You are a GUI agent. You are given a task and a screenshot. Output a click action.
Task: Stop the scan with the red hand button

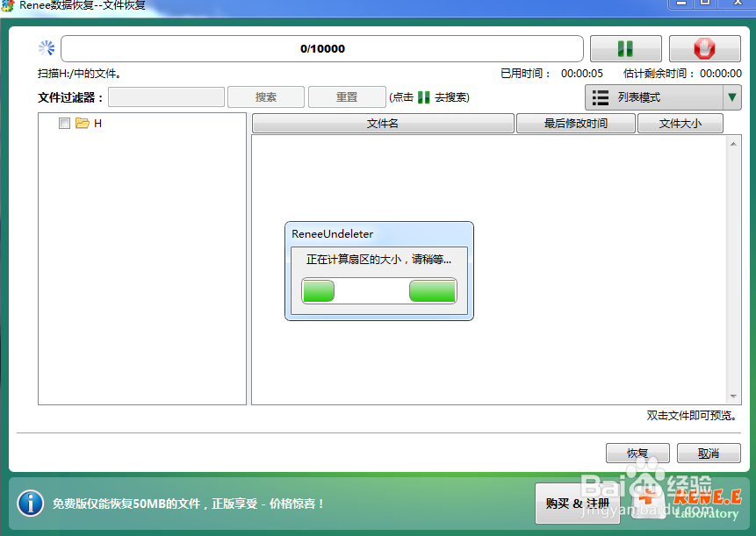click(704, 48)
